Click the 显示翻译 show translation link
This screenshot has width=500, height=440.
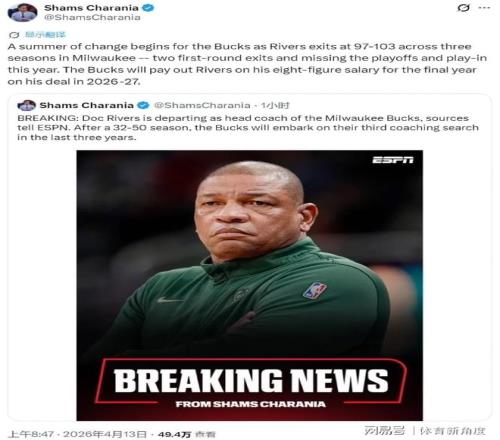[45, 34]
